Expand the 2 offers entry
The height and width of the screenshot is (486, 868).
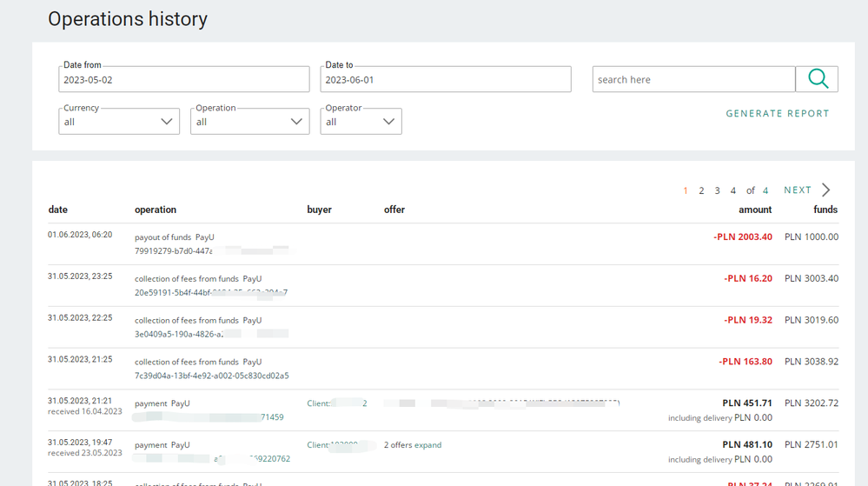[x=427, y=445]
